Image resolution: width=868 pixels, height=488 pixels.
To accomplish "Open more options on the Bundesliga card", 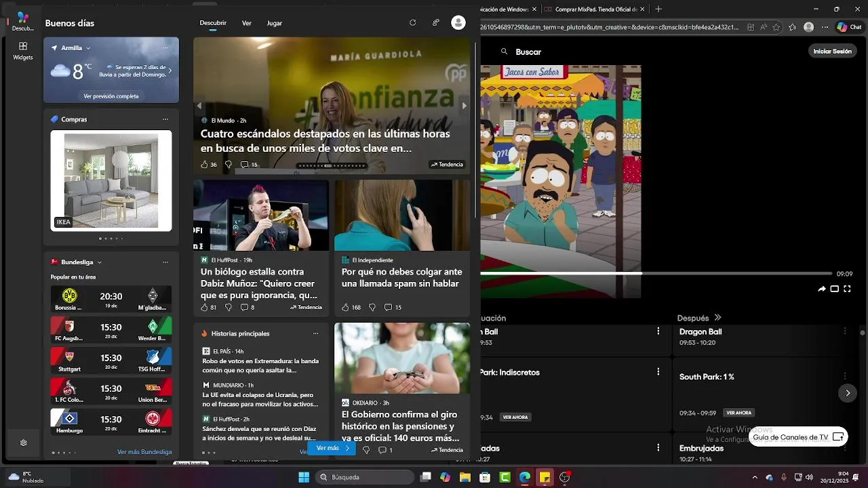I will coord(165,262).
